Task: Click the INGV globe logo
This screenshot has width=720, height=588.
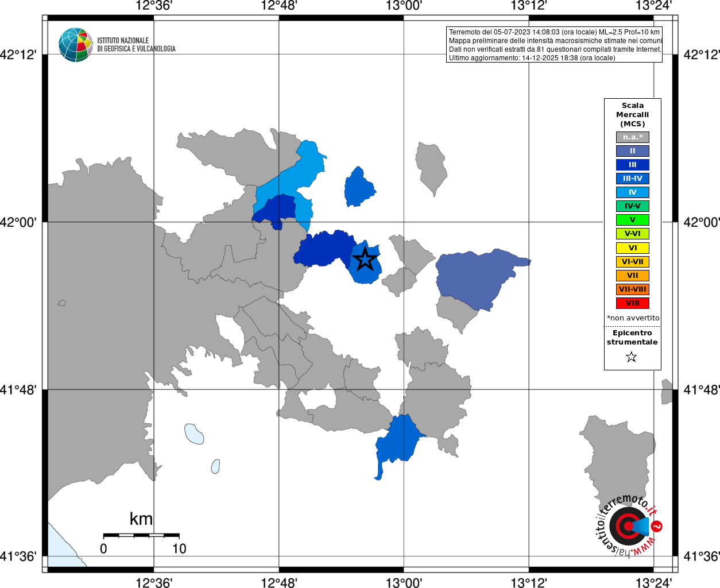Action: click(76, 45)
